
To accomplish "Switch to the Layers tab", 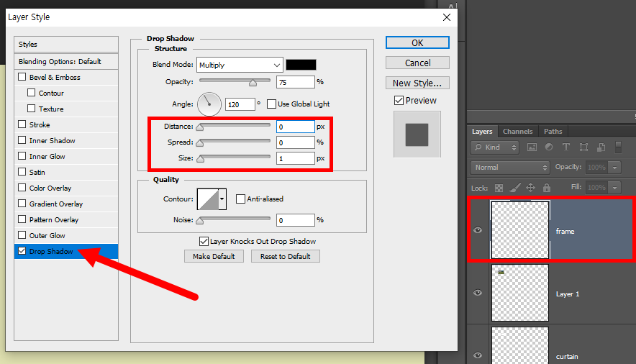I will tap(482, 132).
